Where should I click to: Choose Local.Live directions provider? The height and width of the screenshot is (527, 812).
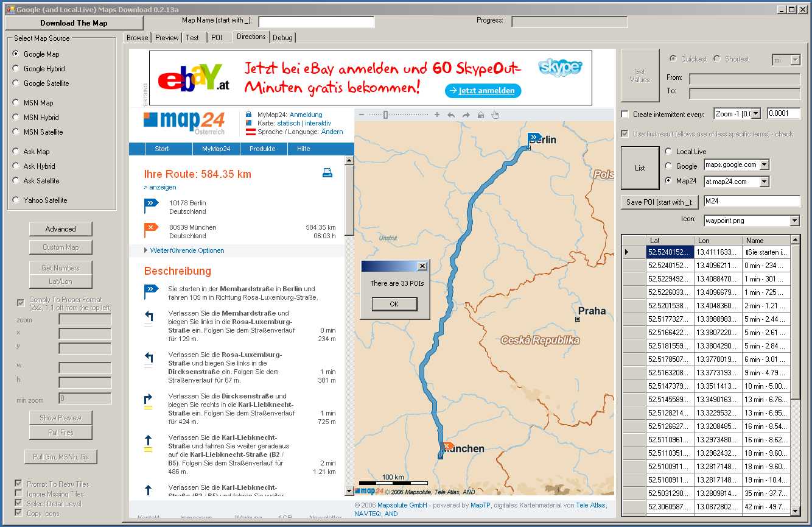click(668, 151)
